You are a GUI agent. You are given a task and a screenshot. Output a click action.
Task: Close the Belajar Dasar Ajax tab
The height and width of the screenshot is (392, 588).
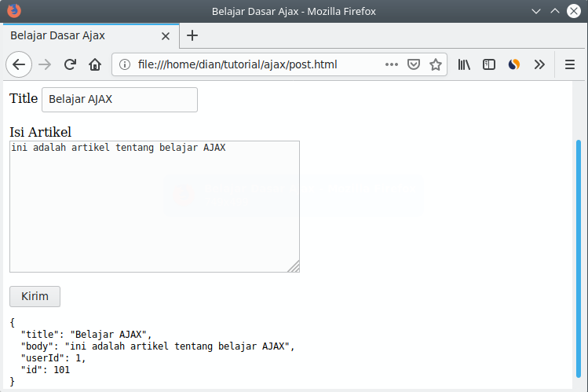click(166, 36)
